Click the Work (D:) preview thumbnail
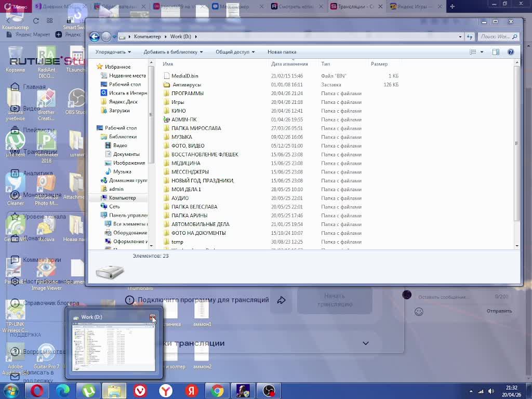 114,348
